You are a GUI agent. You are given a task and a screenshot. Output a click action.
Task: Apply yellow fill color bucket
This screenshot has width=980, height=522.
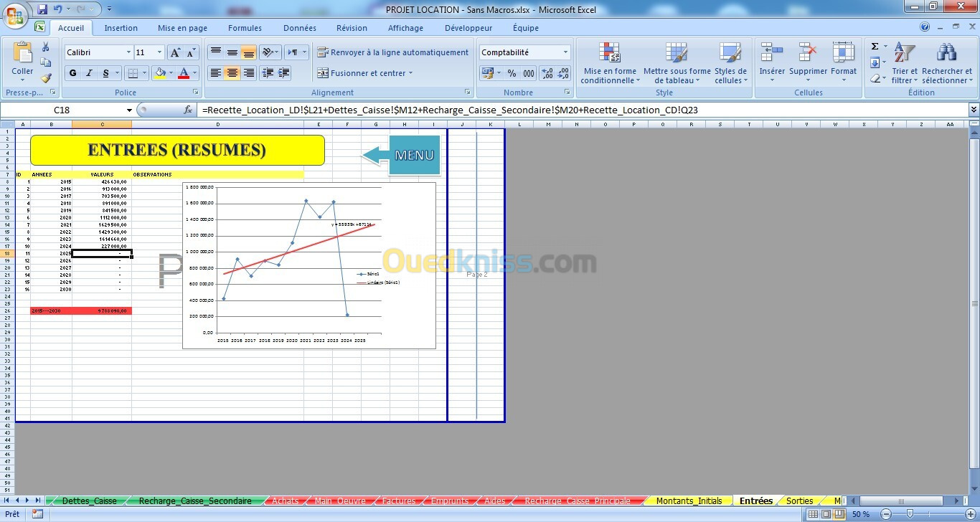(x=161, y=73)
